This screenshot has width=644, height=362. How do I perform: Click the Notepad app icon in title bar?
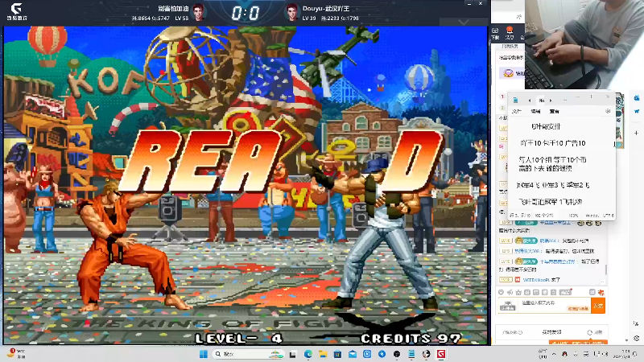pos(515,100)
